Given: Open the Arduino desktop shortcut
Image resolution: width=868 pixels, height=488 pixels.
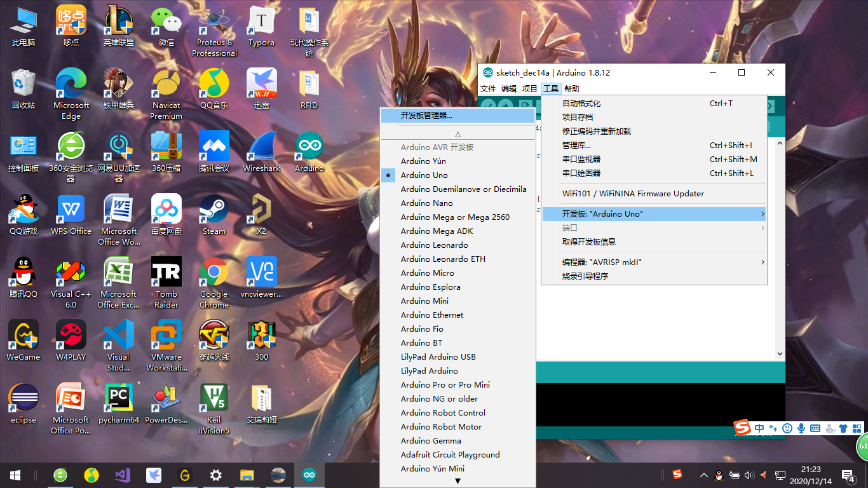Looking at the screenshot, I should (x=309, y=151).
